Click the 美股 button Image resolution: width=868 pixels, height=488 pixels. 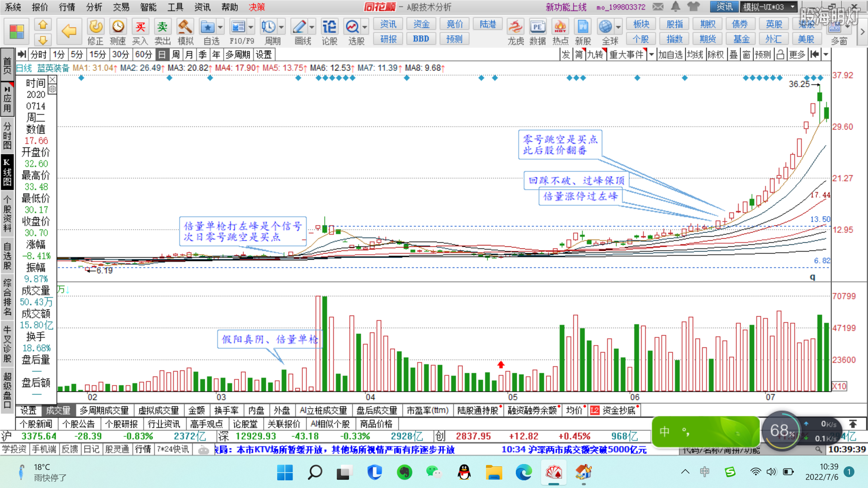pos(806,39)
